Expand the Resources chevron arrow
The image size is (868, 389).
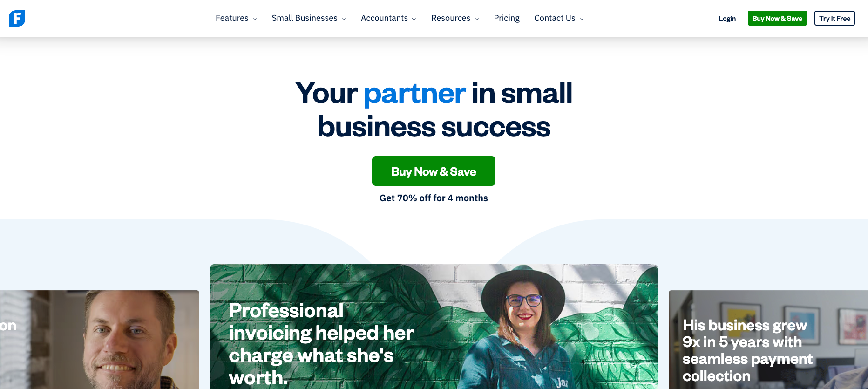(477, 19)
